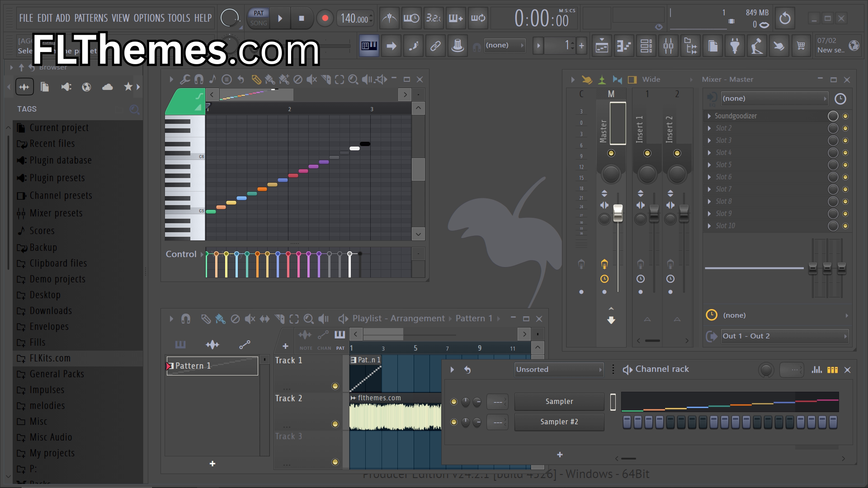Screen dimensions: 868x488
Task: Click the Record button
Action: click(x=325, y=19)
